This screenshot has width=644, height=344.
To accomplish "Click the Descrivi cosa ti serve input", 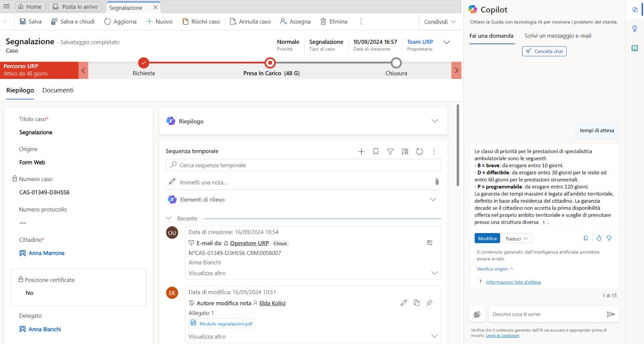I will tap(546, 314).
